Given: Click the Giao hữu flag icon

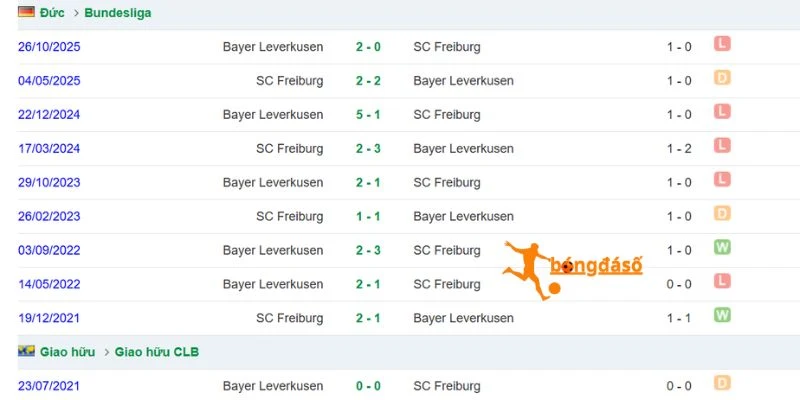Looking at the screenshot, I should (26, 351).
